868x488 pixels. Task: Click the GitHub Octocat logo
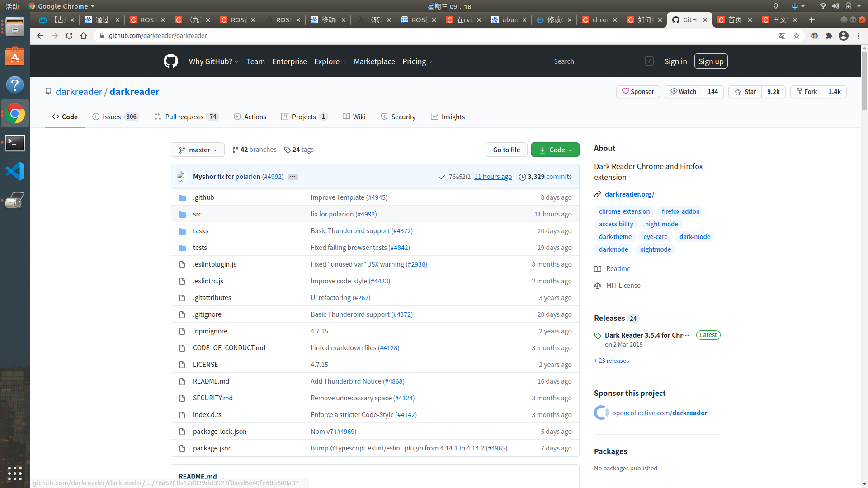(170, 61)
